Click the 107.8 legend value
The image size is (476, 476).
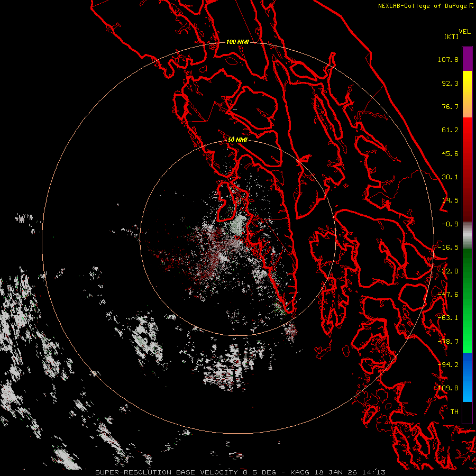pos(448,59)
